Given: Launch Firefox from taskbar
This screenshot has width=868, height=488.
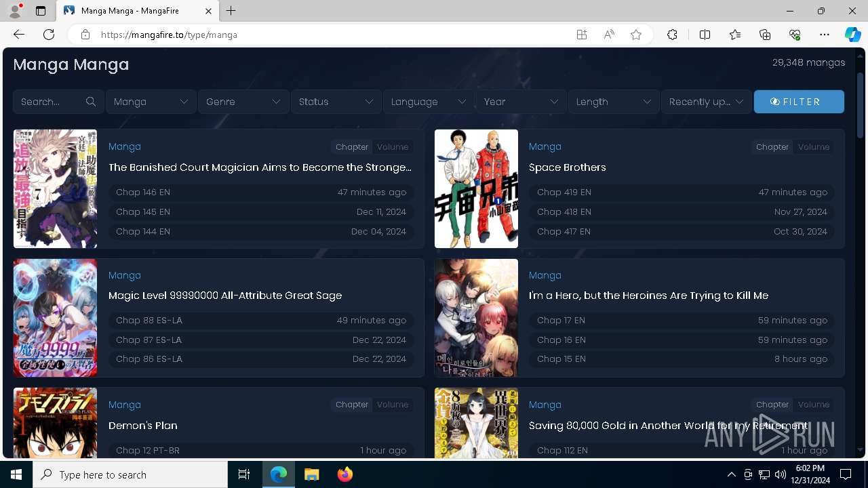Looking at the screenshot, I should coord(344,474).
